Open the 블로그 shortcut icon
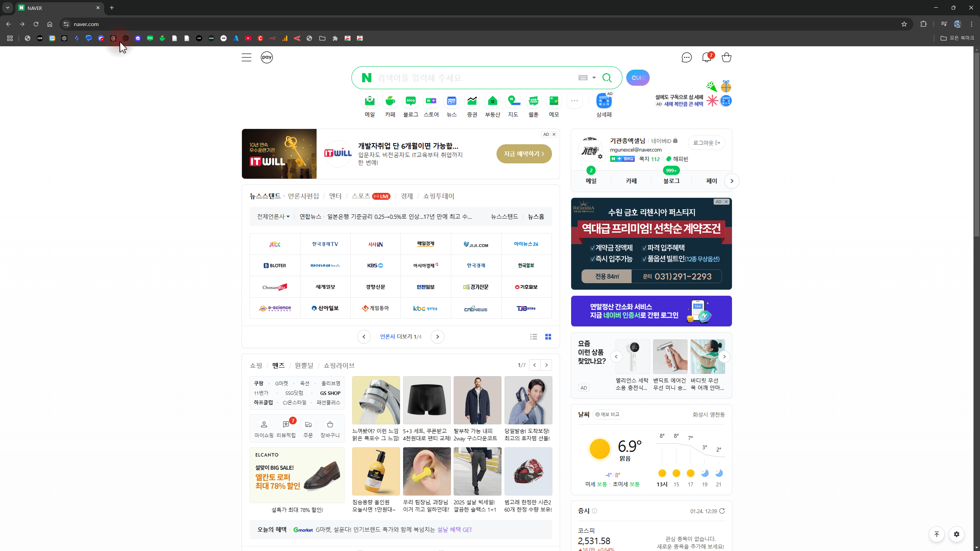Viewport: 980px width, 551px height. (x=411, y=101)
